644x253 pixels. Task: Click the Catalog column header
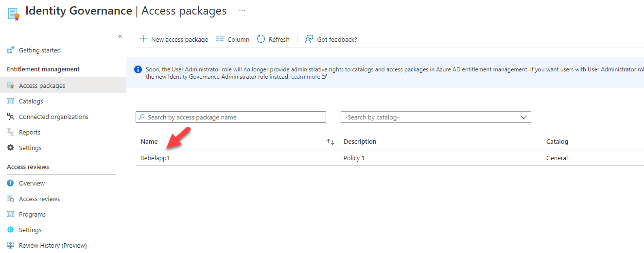pyautogui.click(x=557, y=142)
